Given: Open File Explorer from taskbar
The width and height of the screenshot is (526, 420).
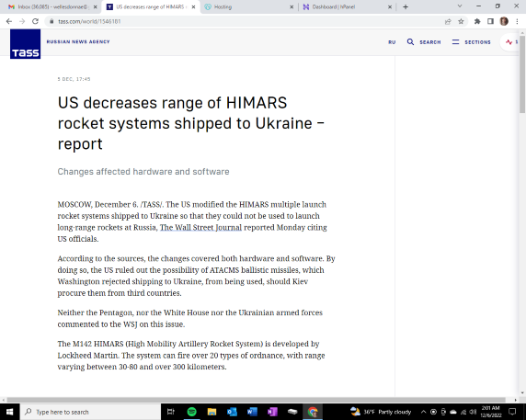Looking at the screenshot, I should [x=212, y=412].
